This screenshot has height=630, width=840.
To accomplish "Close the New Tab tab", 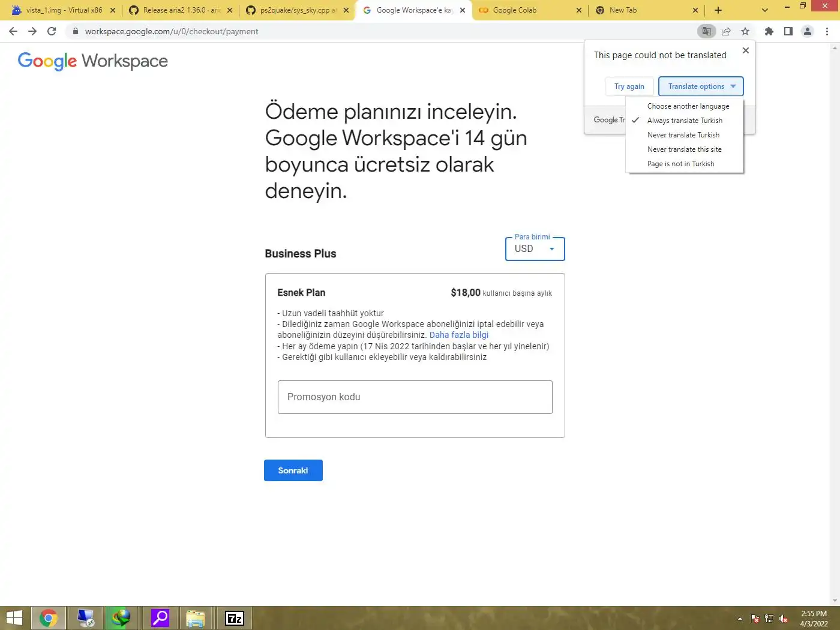I will 695,10.
